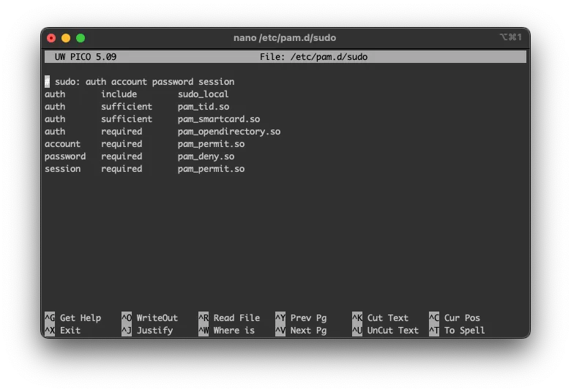Click the ^K Cut Text shortcut
This screenshot has width=571, height=392.
point(380,318)
